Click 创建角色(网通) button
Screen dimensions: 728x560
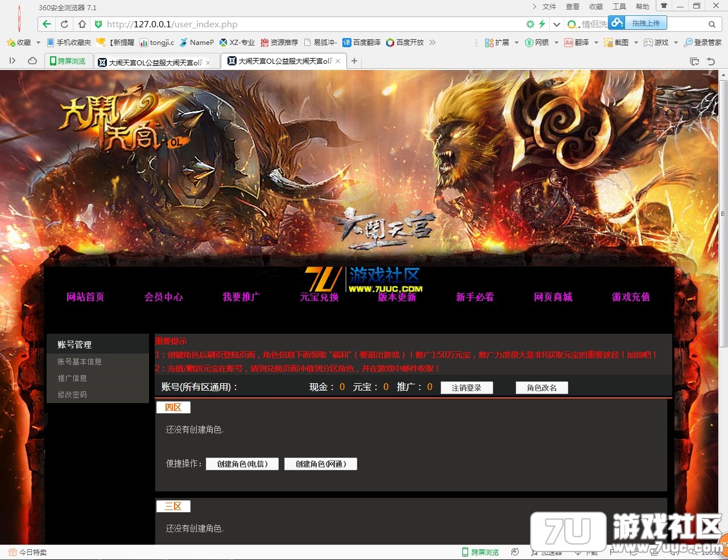click(x=321, y=464)
